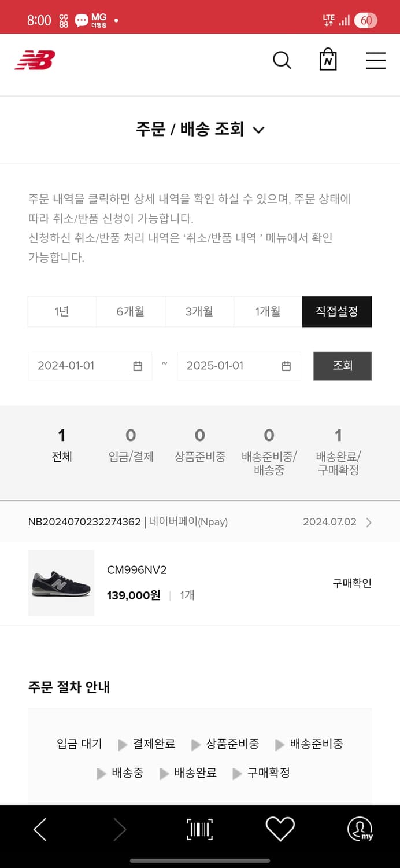The width and height of the screenshot is (400, 868).
Task: Open the start date calendar picker
Action: [x=137, y=366]
